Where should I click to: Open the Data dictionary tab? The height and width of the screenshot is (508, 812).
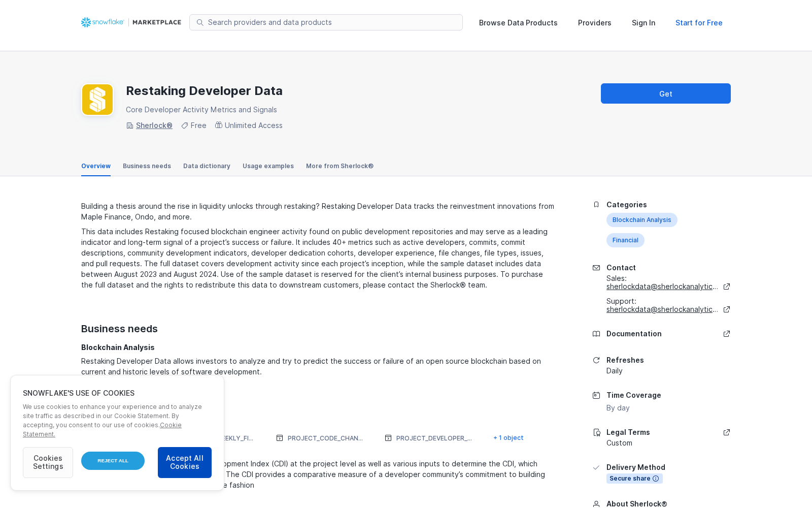207,166
